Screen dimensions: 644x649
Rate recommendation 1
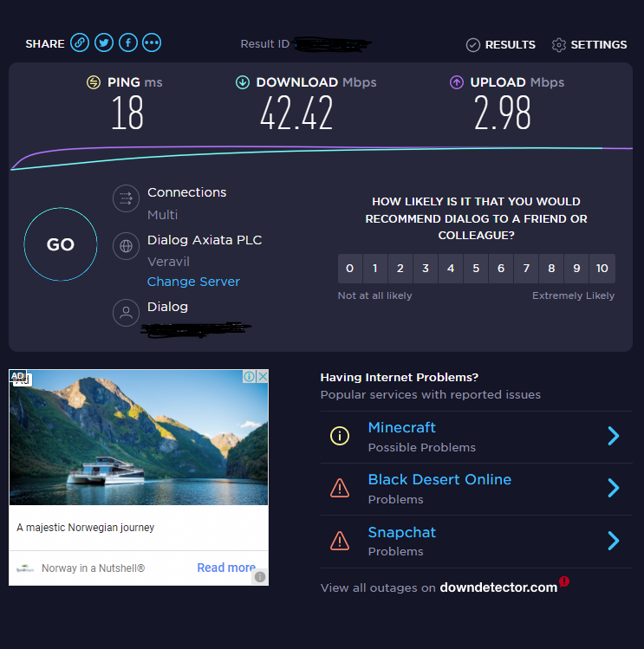(x=375, y=269)
